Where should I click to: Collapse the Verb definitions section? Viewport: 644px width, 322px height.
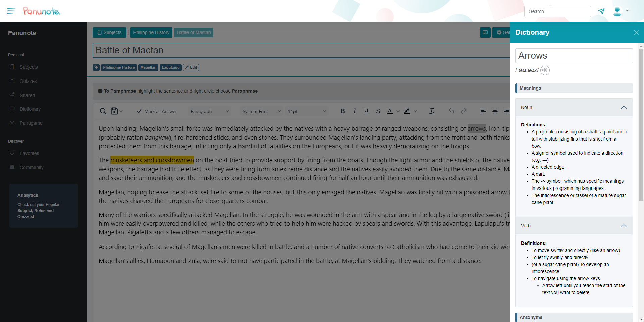click(x=574, y=226)
